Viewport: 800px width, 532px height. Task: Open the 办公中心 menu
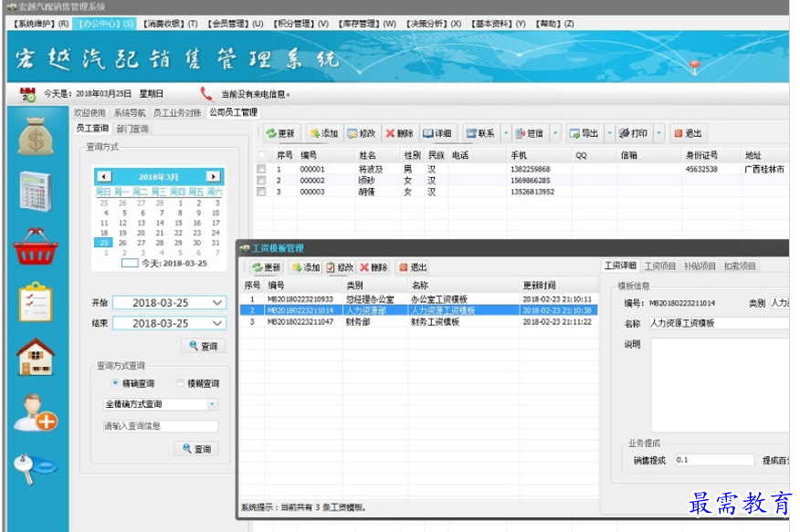tap(106, 24)
